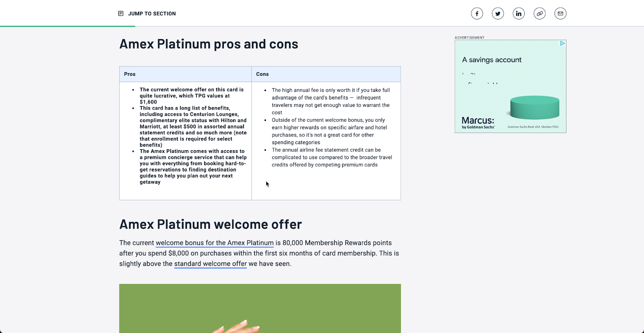
Task: Click con bullet about annual airline fee credit
Action: point(332,157)
